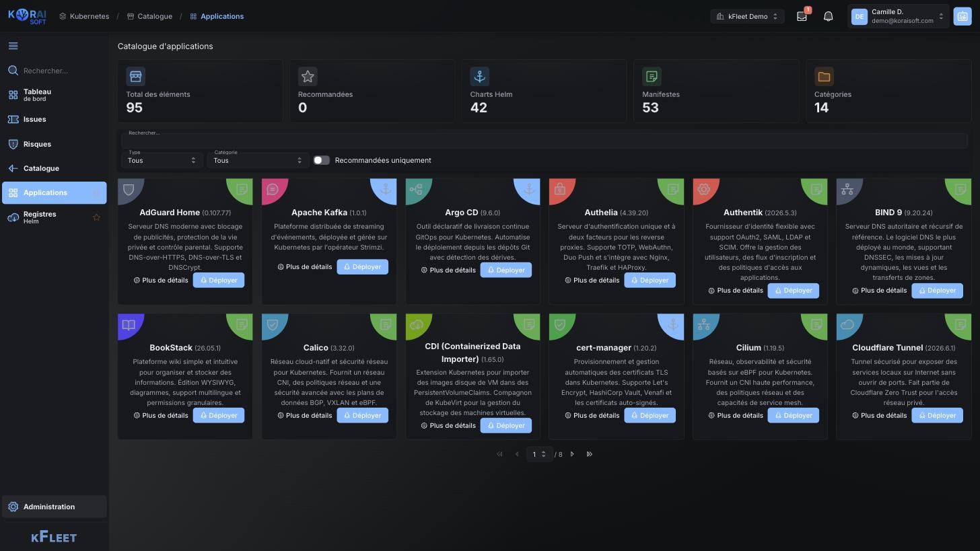Click BIND 9 network corner icon

click(x=847, y=189)
